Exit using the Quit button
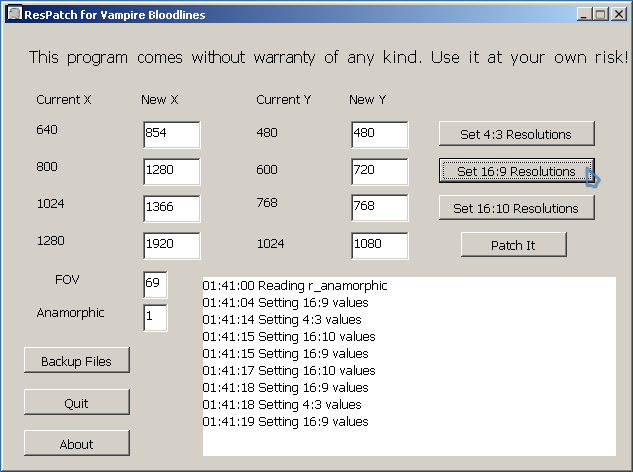This screenshot has width=633, height=472. (x=77, y=402)
